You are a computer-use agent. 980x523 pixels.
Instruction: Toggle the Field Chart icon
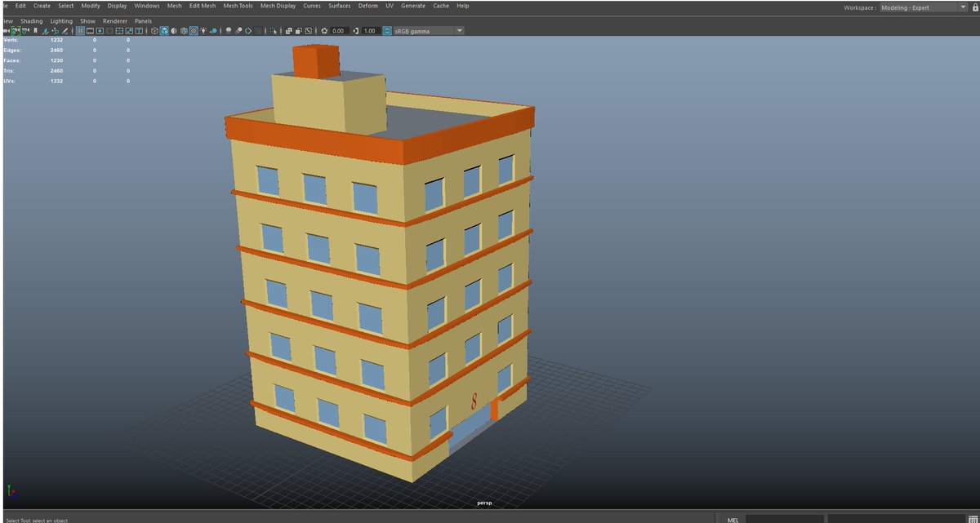[x=119, y=31]
